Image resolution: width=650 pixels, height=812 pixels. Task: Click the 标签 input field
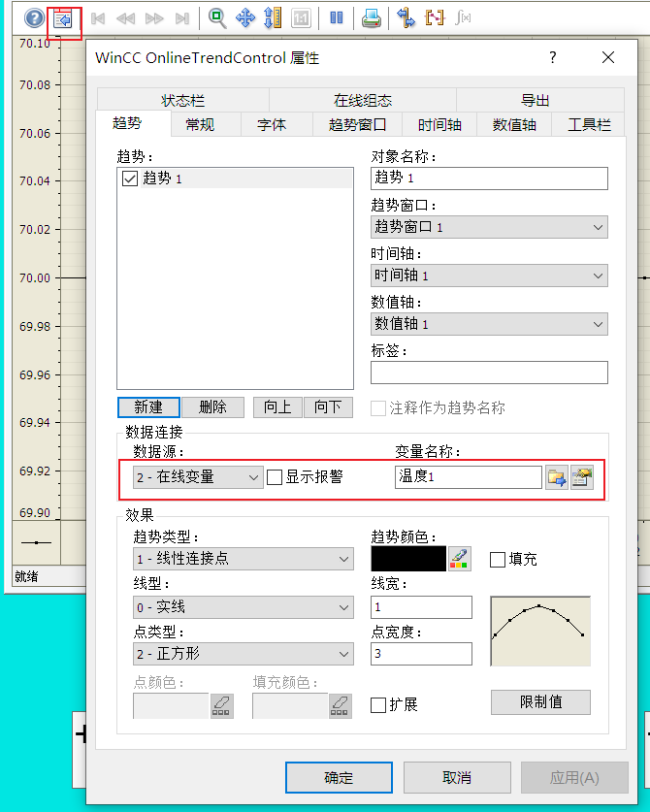[489, 373]
